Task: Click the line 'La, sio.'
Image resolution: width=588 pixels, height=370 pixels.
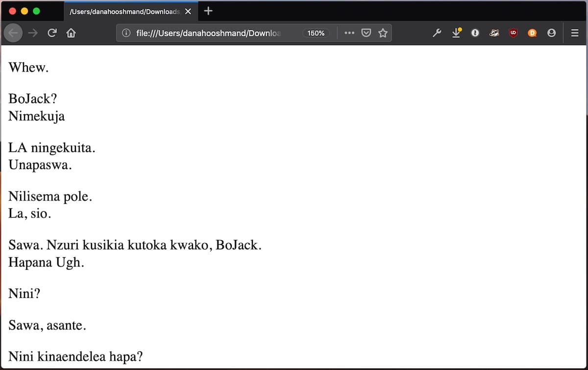Action: click(x=30, y=214)
